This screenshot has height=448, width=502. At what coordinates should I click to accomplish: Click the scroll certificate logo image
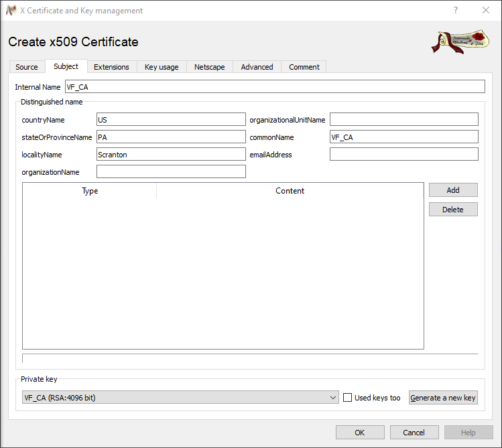tap(460, 42)
